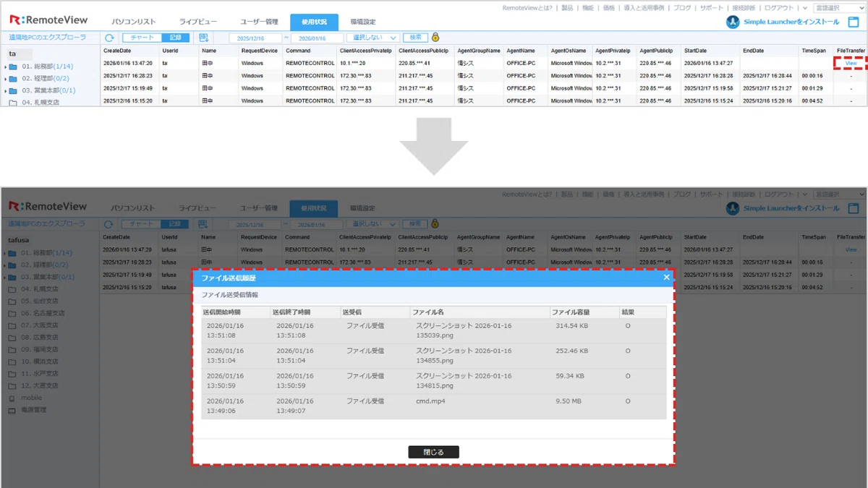Click the Simple Launcher rocket icon in the upper header
The image size is (868, 488).
[733, 22]
